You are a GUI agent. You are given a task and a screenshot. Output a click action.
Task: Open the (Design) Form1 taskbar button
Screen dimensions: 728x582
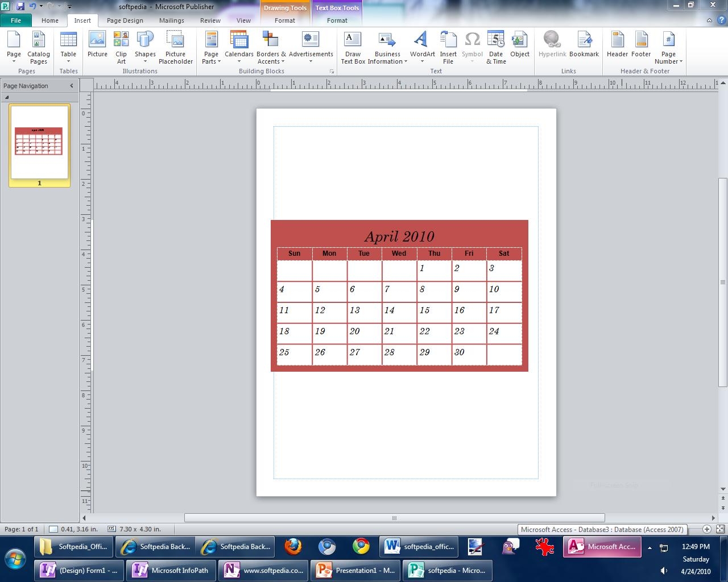point(79,570)
